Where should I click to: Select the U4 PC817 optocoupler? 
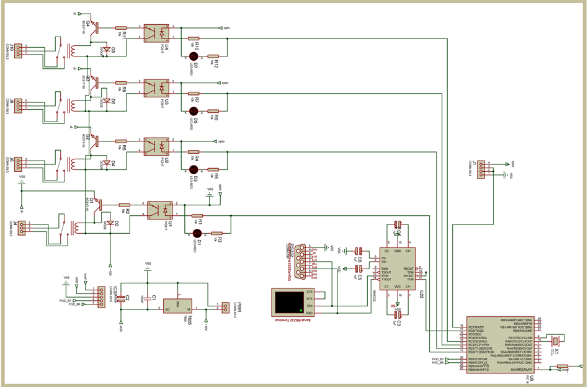click(x=158, y=32)
